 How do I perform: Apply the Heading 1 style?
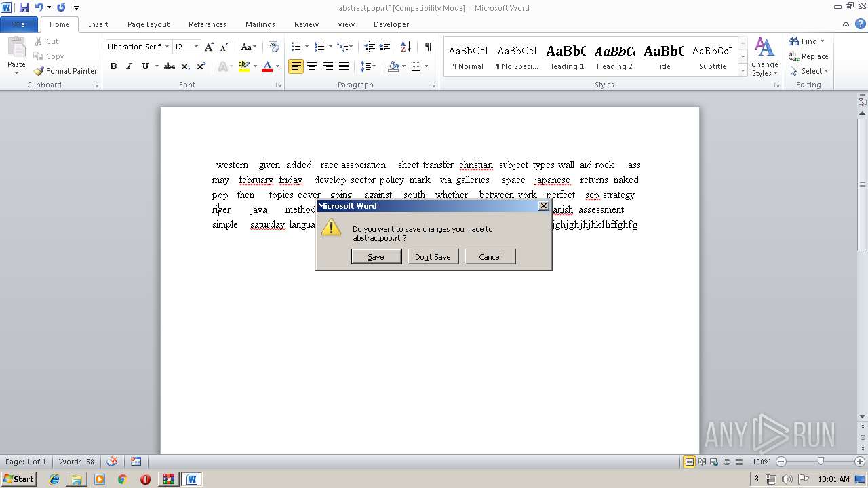[x=566, y=57]
